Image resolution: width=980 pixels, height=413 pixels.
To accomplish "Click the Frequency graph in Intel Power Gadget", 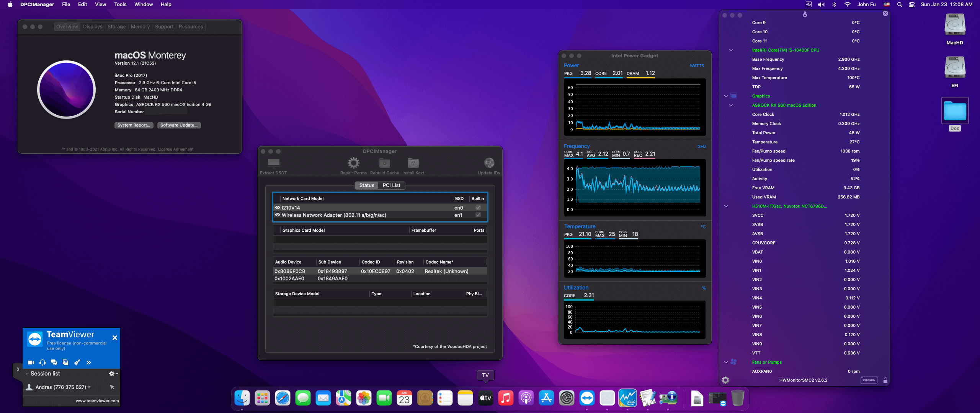I will (635, 187).
